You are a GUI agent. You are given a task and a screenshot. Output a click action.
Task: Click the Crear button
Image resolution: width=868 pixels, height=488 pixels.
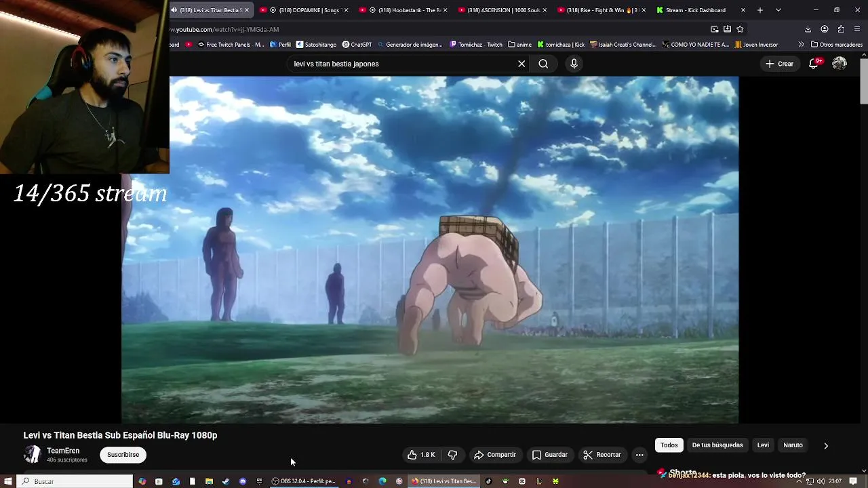[779, 64]
